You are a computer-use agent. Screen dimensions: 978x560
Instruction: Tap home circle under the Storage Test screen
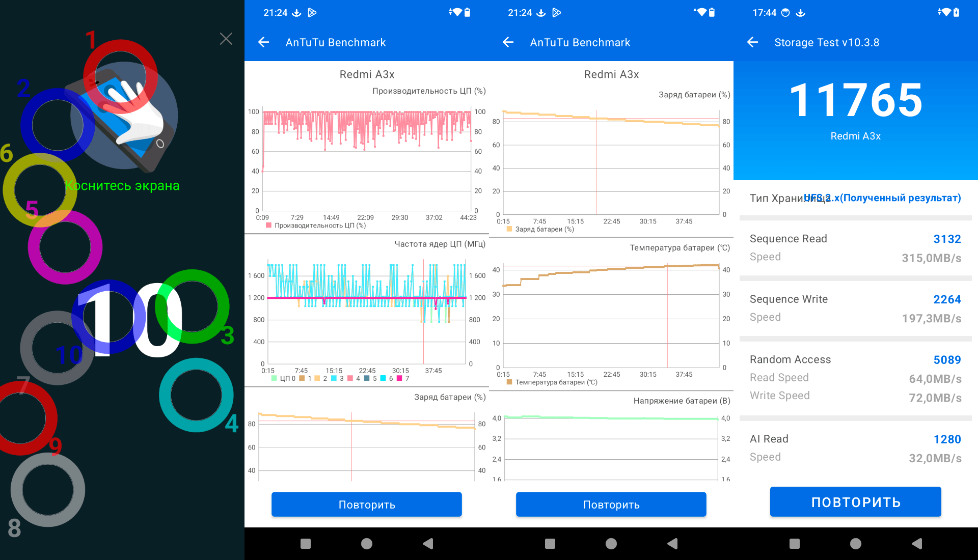click(856, 544)
